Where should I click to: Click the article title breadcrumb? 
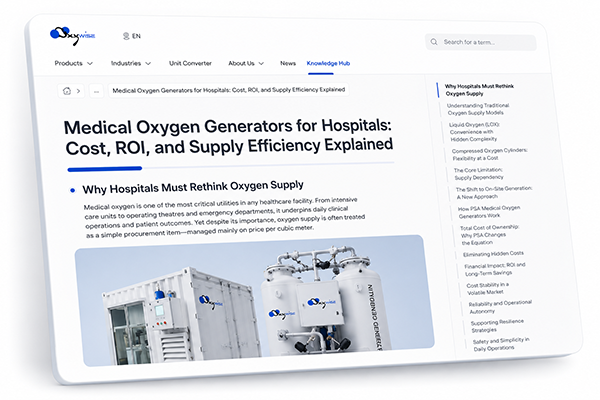pos(229,90)
